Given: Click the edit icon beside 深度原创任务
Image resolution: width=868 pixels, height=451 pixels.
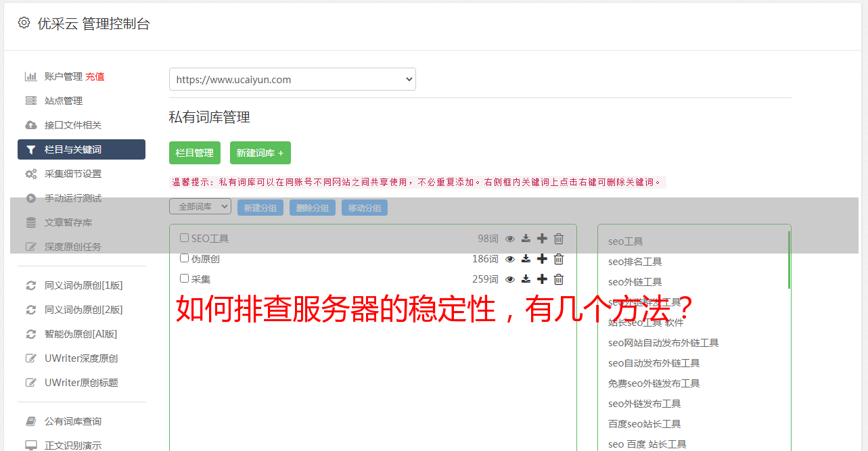Looking at the screenshot, I should point(31,247).
